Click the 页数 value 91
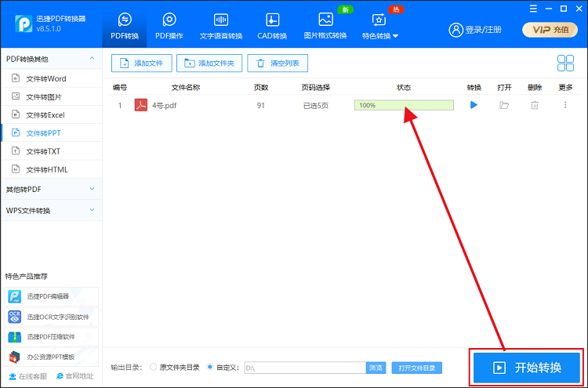The image size is (588, 388). (260, 106)
